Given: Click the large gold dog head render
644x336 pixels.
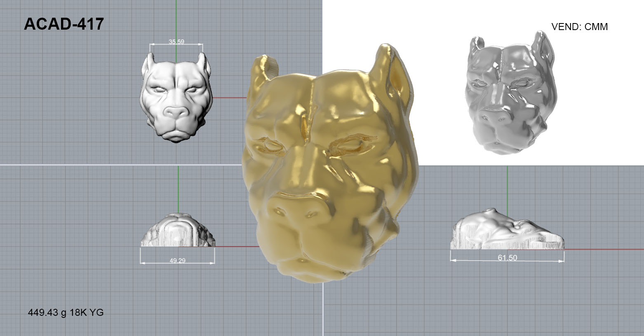Looking at the screenshot, I should pyautogui.click(x=330, y=163).
